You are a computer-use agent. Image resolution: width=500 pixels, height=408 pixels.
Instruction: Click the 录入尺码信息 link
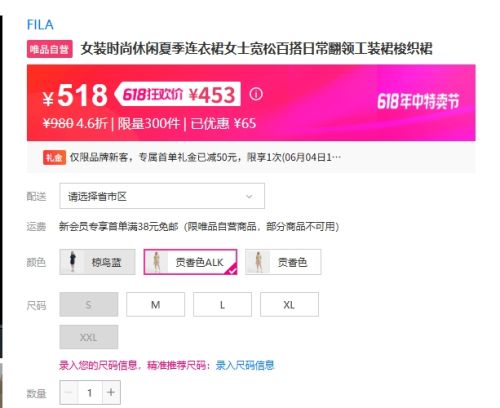pos(245,365)
